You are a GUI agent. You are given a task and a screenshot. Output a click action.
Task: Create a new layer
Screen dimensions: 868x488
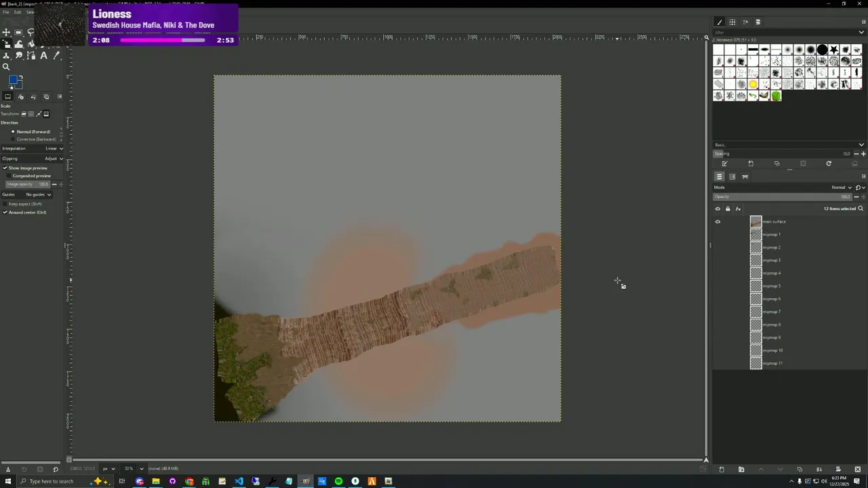[x=722, y=469]
